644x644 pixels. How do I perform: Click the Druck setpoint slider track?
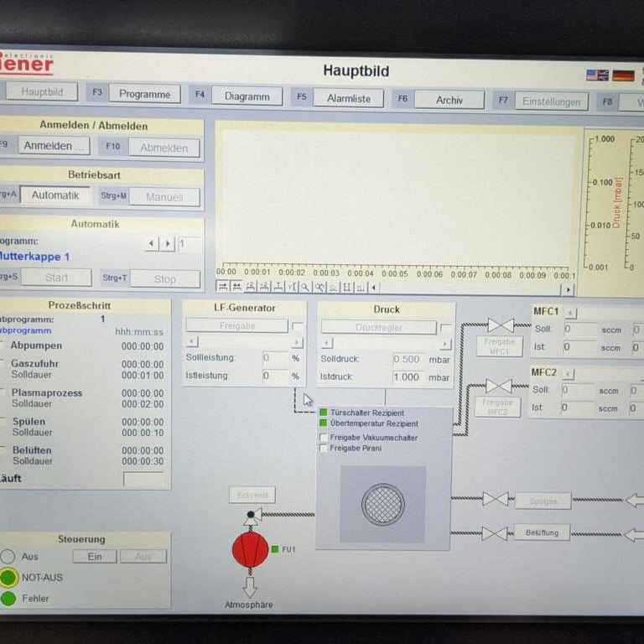pos(386,343)
